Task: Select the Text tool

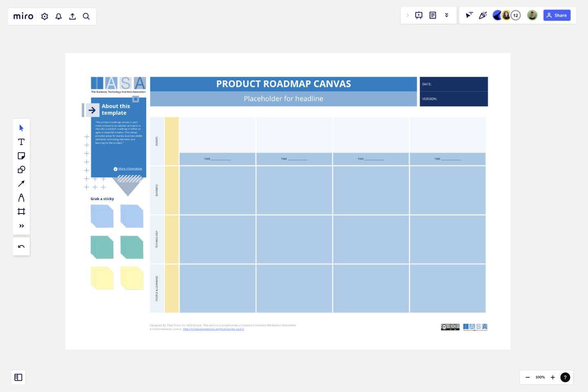Action: click(21, 142)
